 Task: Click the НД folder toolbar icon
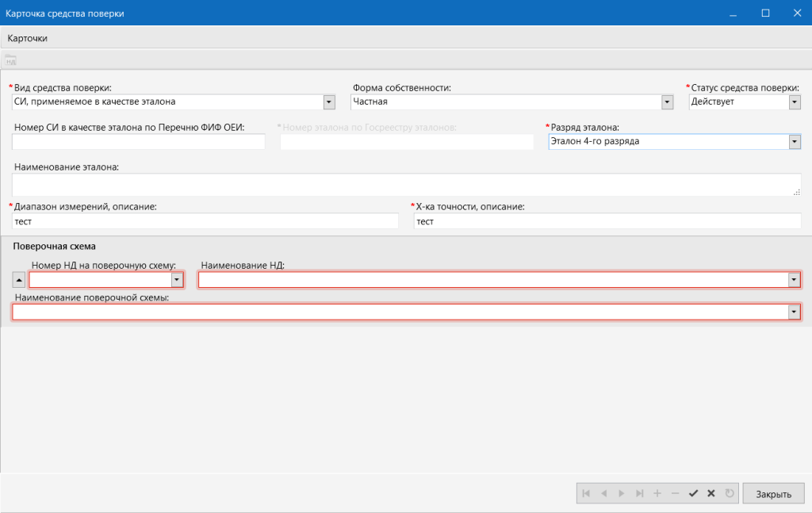pyautogui.click(x=10, y=60)
